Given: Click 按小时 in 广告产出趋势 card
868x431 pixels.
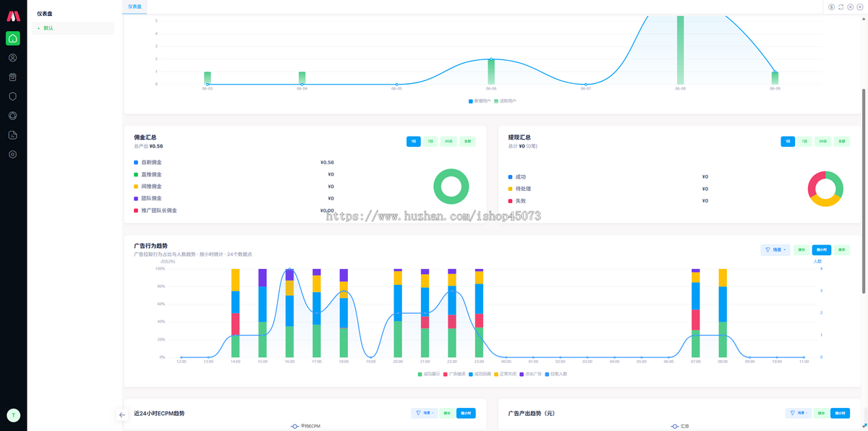Looking at the screenshot, I should (x=841, y=413).
